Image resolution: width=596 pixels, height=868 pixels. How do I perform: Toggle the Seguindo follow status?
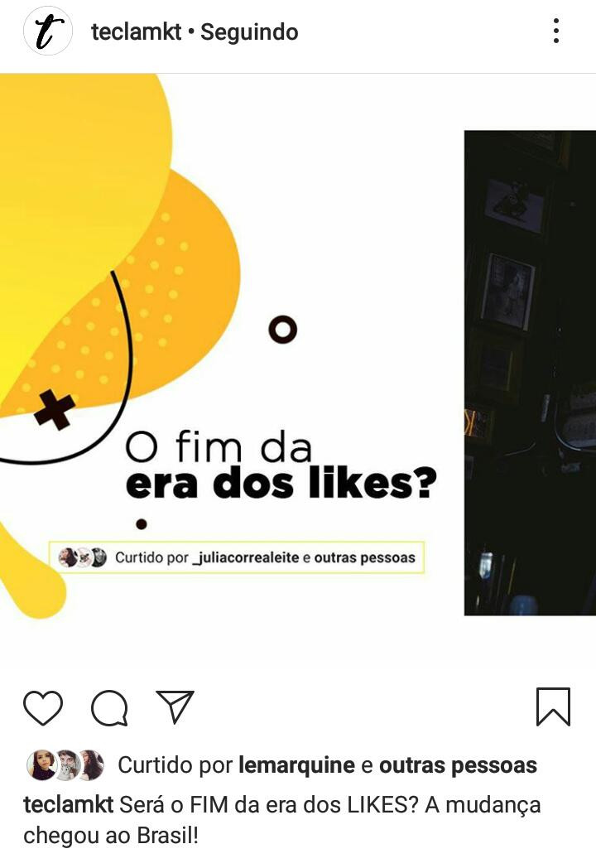click(x=249, y=32)
